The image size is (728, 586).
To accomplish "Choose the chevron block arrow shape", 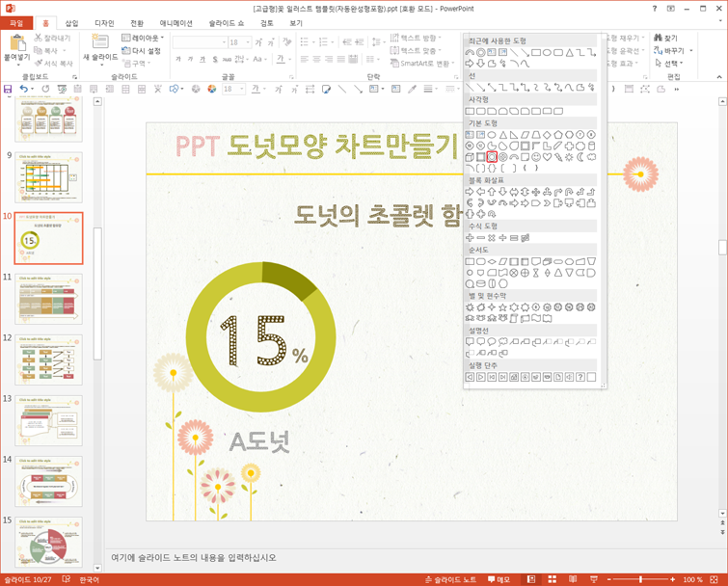I will (x=547, y=202).
